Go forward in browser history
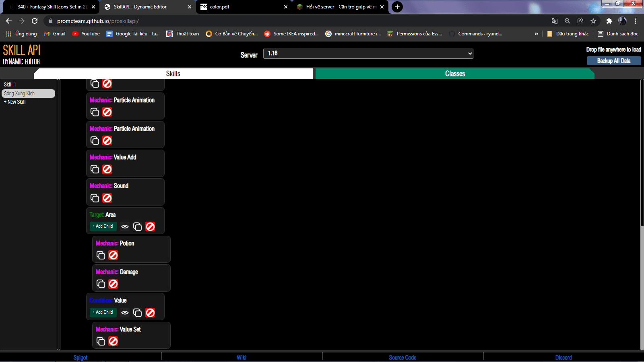644x362 pixels. tap(22, 21)
